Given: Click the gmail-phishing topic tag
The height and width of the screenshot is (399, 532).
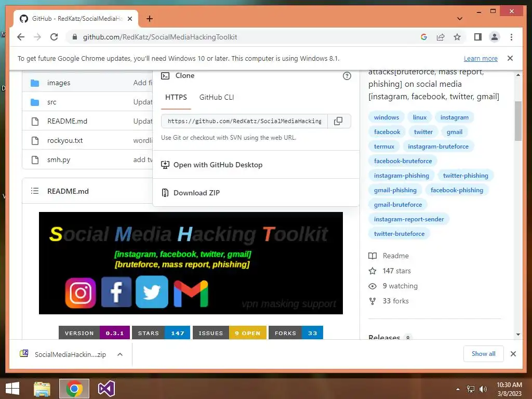Looking at the screenshot, I should point(395,190).
